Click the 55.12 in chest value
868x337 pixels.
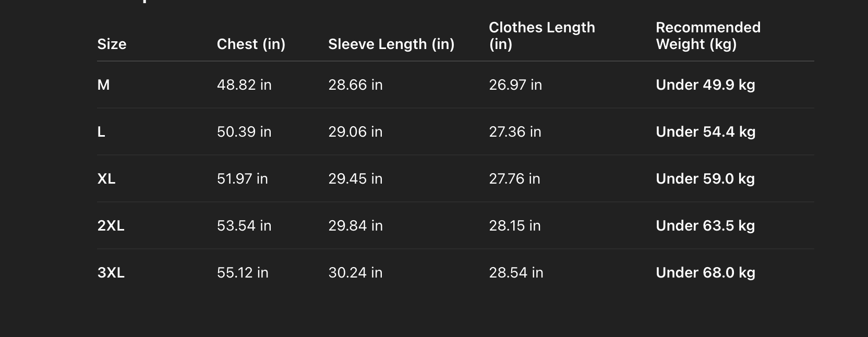tap(243, 273)
